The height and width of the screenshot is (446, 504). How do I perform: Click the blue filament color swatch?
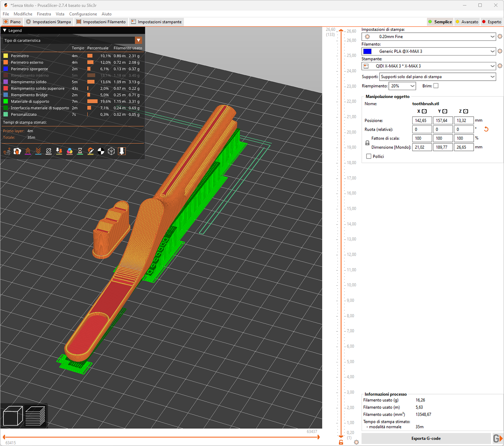[x=367, y=52]
